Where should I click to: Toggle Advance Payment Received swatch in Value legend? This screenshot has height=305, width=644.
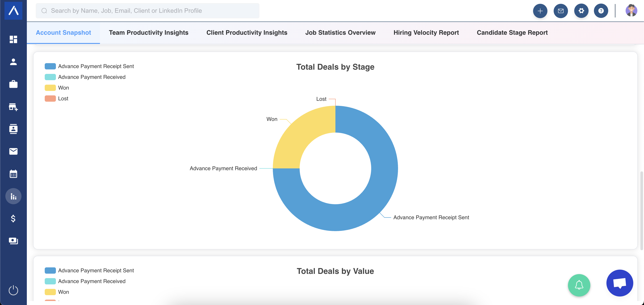tap(50, 281)
